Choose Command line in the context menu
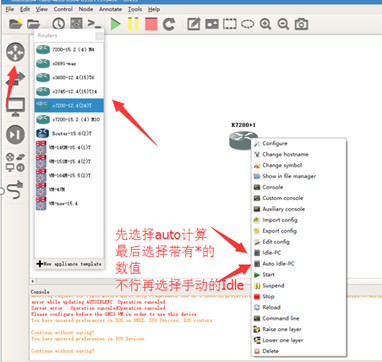382x362 pixels. (x=299, y=318)
